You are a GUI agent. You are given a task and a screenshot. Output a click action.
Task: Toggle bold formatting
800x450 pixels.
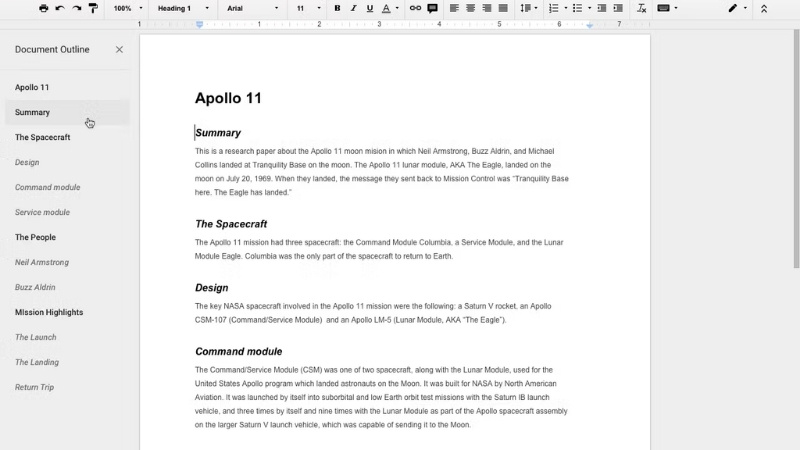[337, 8]
